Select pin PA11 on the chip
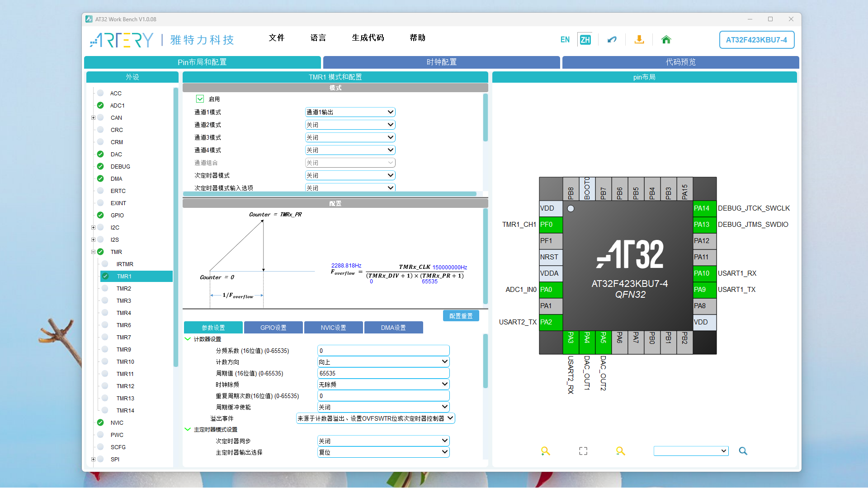 click(x=705, y=257)
